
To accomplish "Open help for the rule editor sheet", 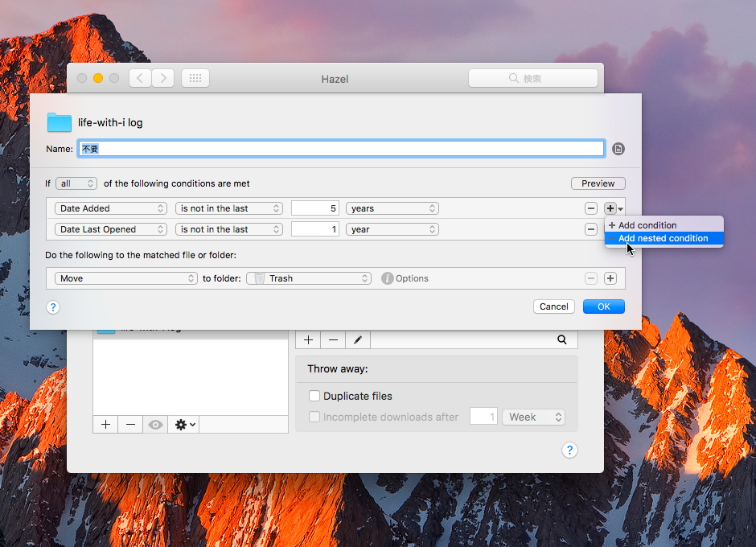I will pyautogui.click(x=53, y=307).
